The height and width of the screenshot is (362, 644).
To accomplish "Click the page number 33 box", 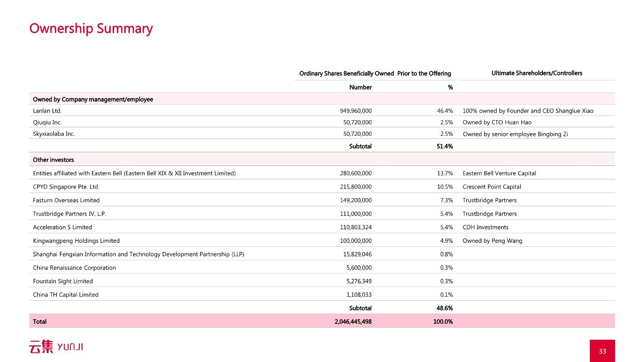I will [x=603, y=351].
